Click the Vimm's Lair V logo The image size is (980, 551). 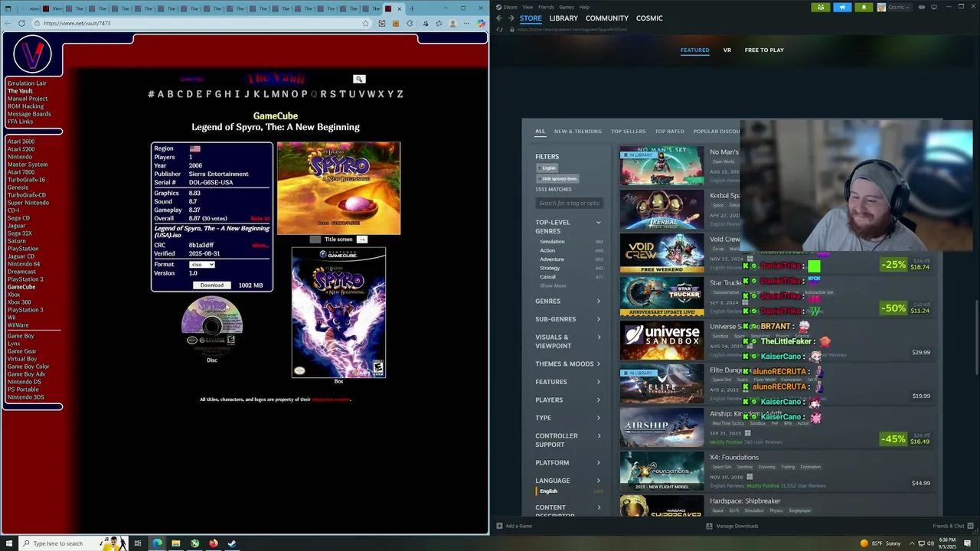tap(32, 54)
